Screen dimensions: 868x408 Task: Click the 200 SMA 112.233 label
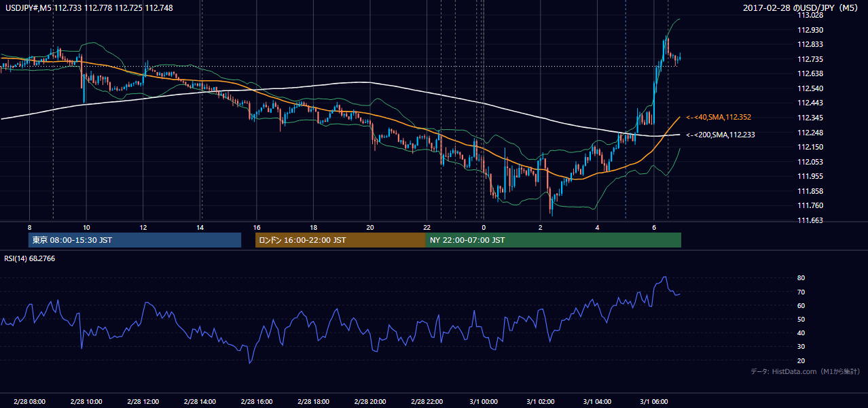coord(720,135)
